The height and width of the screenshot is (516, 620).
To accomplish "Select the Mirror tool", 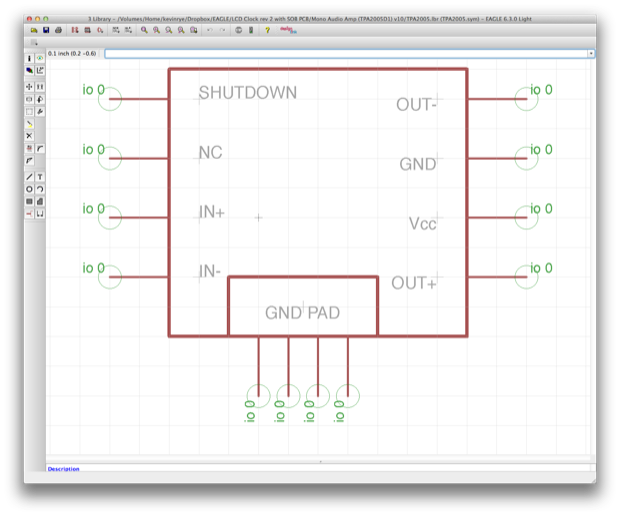I will pos(29,99).
